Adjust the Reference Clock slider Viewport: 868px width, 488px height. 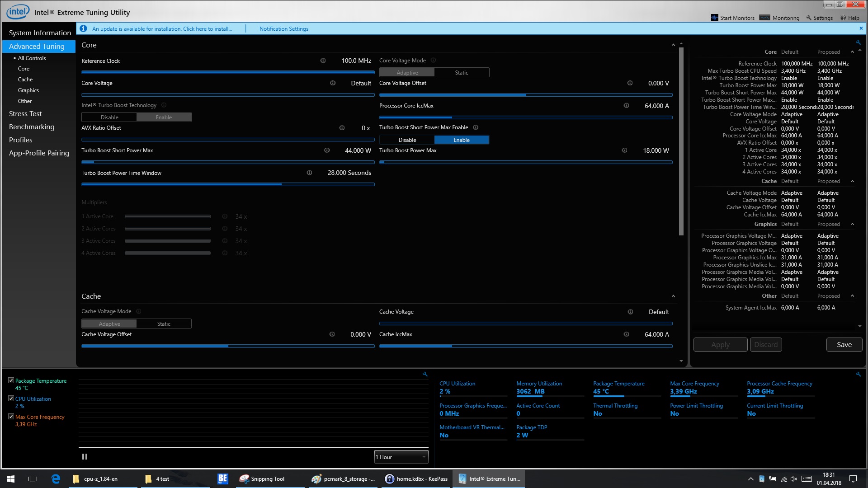click(x=228, y=72)
